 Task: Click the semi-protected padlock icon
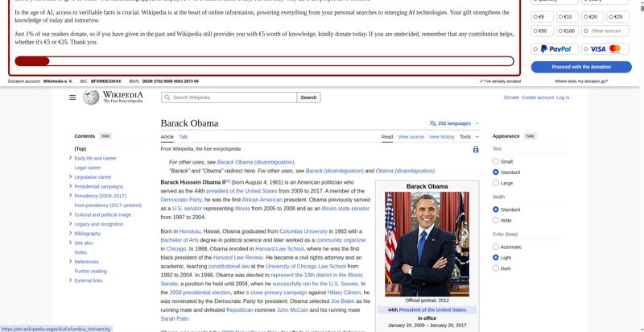tap(476, 149)
